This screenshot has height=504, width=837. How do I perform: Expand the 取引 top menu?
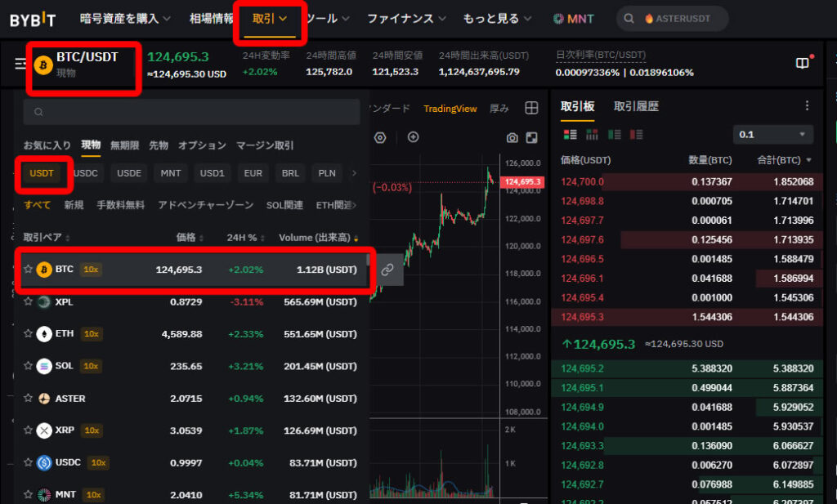tap(271, 19)
